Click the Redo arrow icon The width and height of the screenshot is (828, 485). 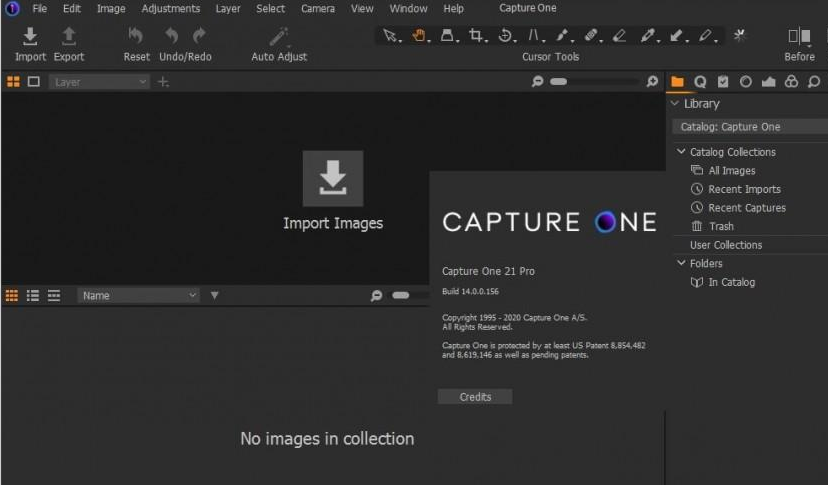tap(199, 35)
